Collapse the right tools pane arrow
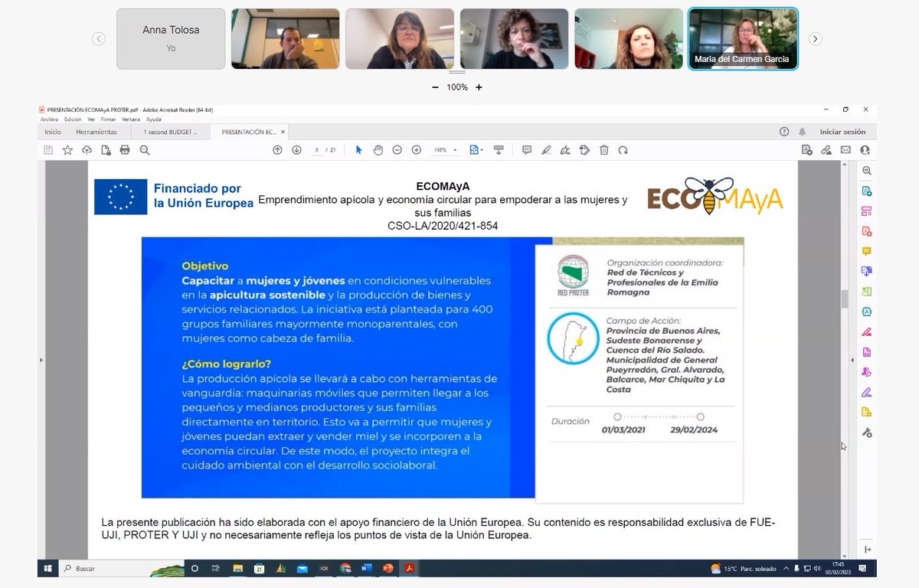 (x=852, y=360)
